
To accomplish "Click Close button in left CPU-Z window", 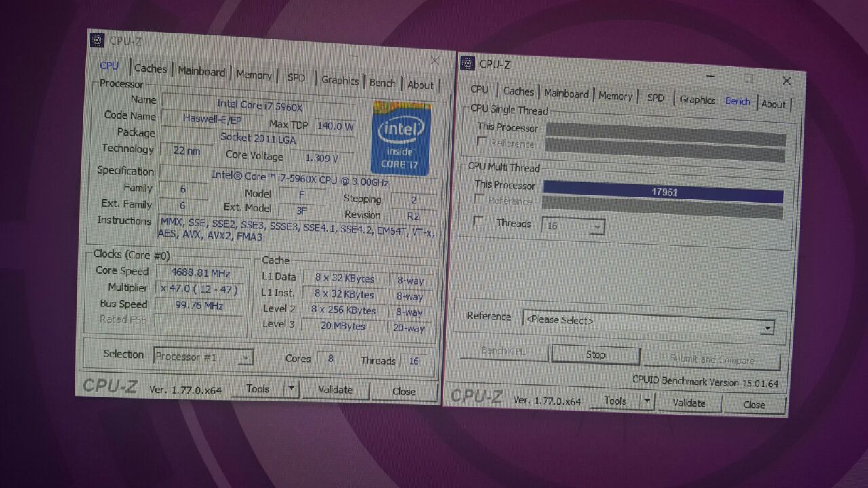I will click(404, 392).
